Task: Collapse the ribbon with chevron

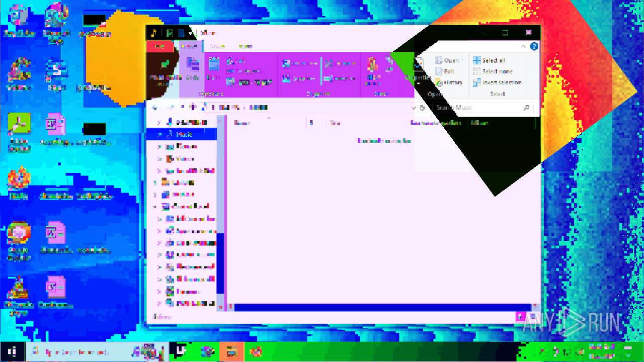Action: (x=523, y=46)
